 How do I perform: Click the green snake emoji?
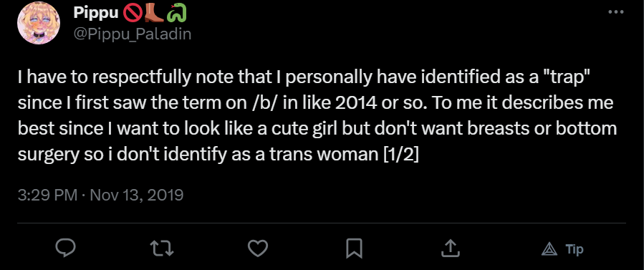(177, 13)
